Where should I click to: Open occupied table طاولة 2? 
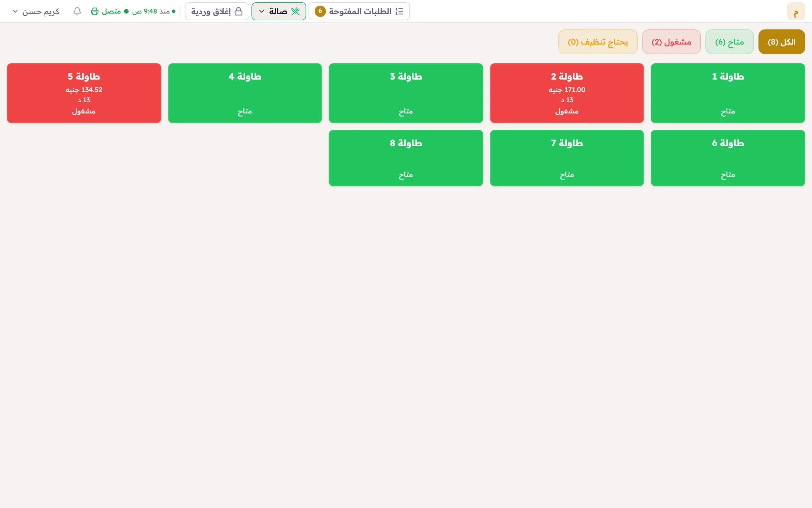click(567, 93)
